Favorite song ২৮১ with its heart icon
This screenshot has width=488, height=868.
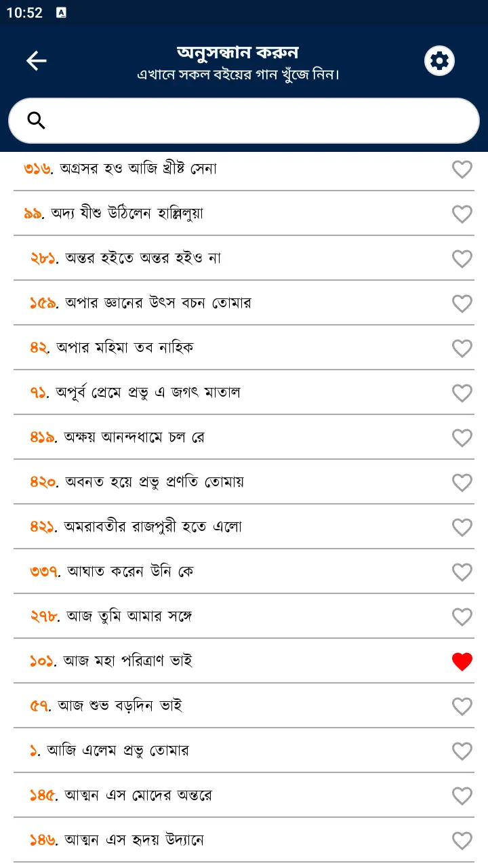(462, 258)
